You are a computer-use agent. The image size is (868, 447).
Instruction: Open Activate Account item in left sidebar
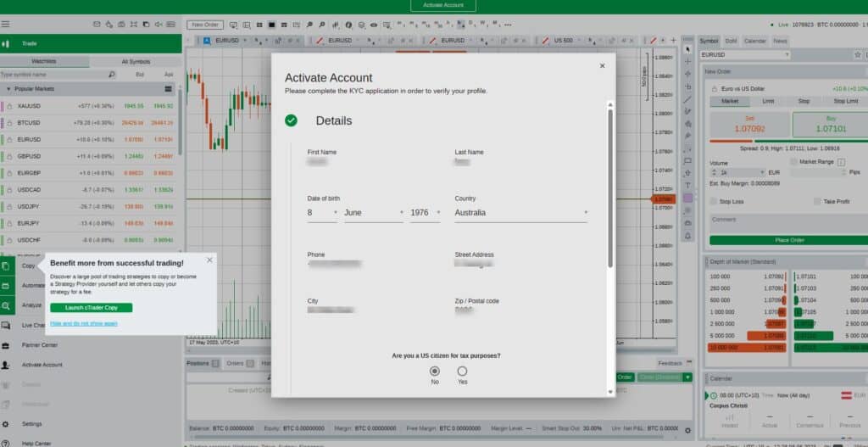(42, 365)
